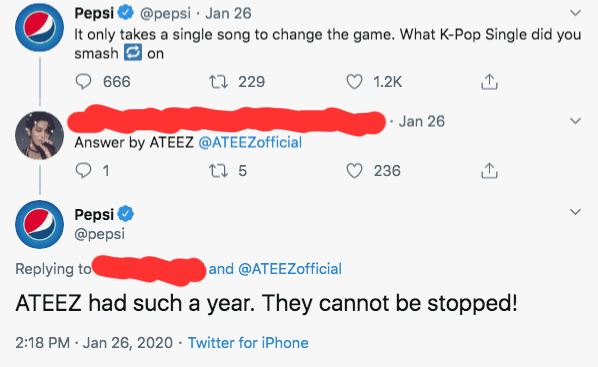Expand options chevron on Pepsi's first tweet
Screen dimensions: 598x367
click(575, 13)
